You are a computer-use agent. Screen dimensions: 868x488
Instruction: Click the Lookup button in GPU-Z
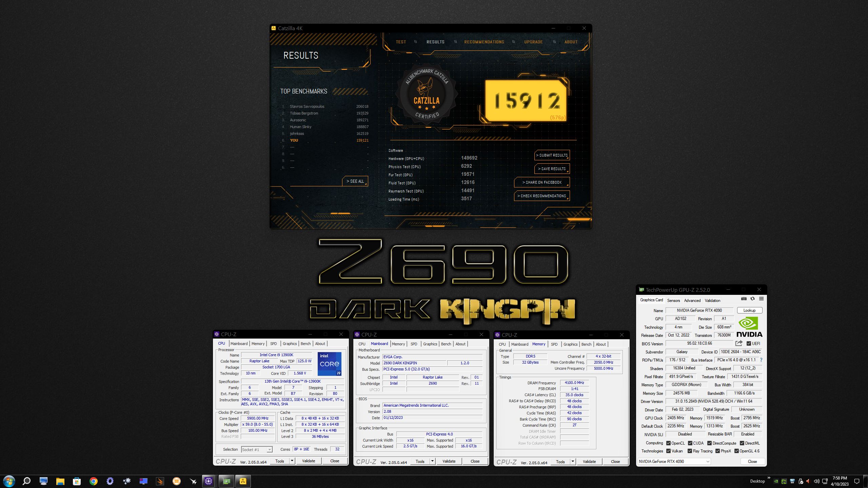749,310
